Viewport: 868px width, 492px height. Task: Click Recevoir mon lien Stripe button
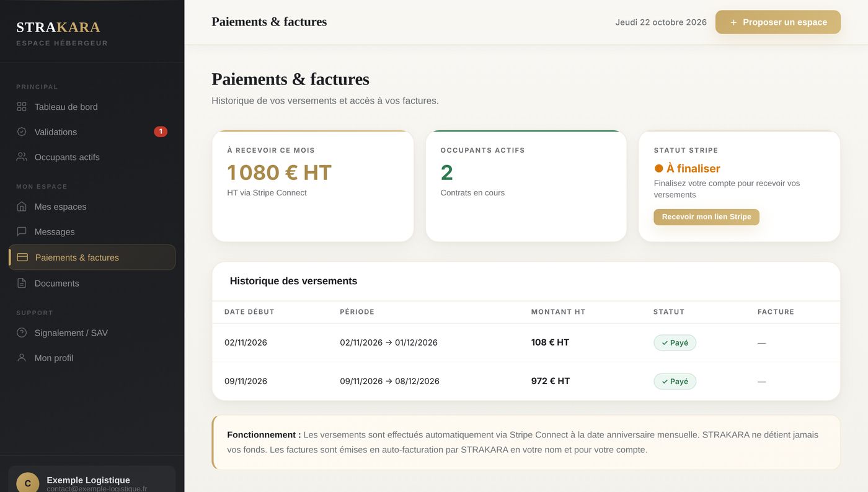click(x=706, y=217)
